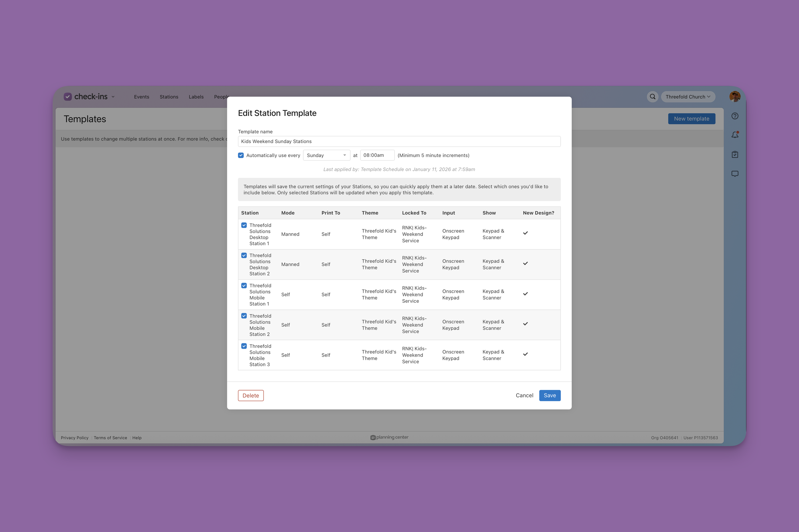Image resolution: width=799 pixels, height=532 pixels.
Task: Open the help question mark icon
Action: click(735, 116)
